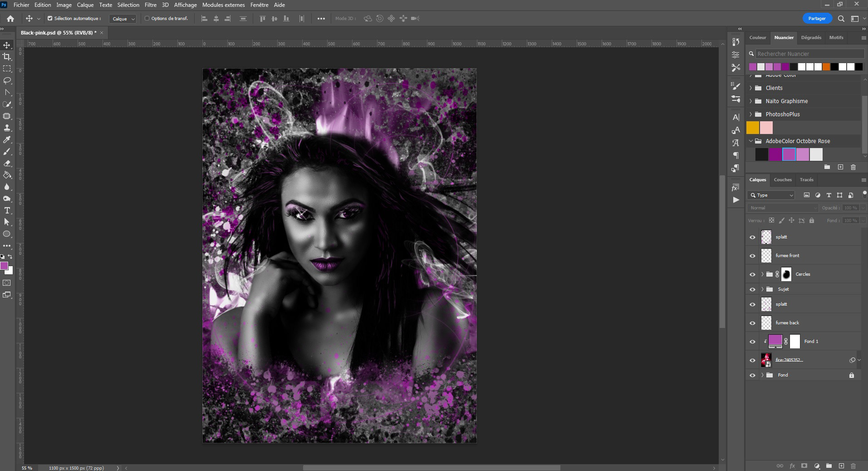
Task: Hide the Cercles group
Action: [x=752, y=274]
